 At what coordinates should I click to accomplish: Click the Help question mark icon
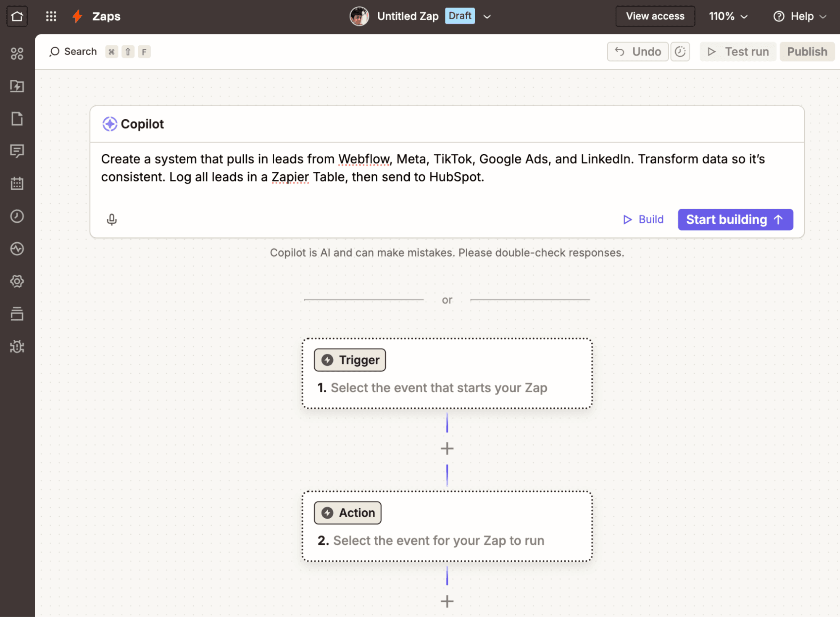[779, 16]
